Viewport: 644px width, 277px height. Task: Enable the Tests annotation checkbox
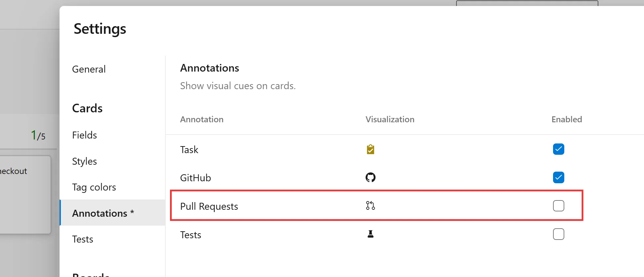pyautogui.click(x=558, y=234)
